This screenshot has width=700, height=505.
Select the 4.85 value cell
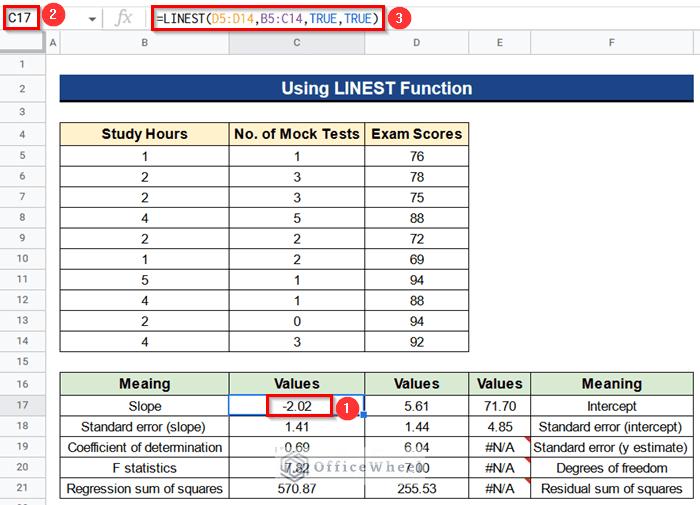[x=500, y=426]
